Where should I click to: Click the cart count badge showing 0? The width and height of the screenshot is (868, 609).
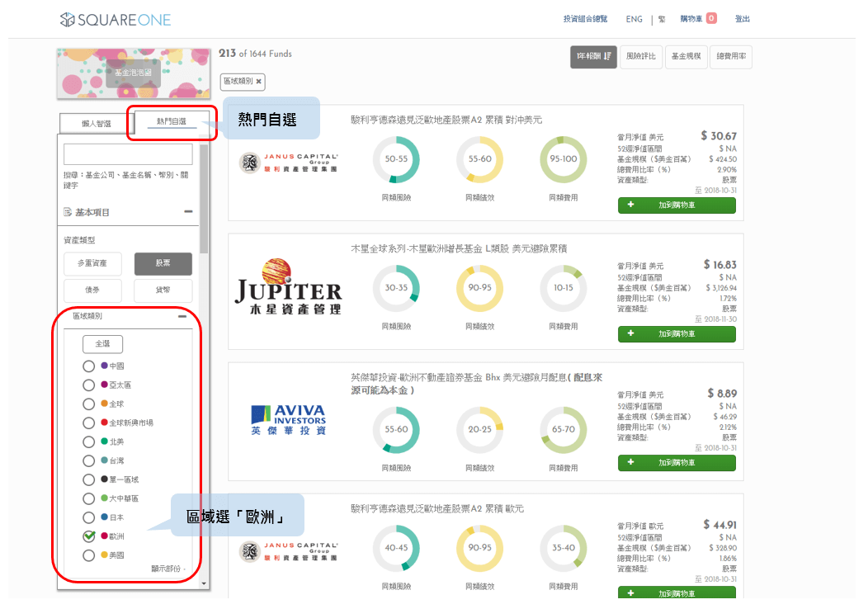coord(711,18)
